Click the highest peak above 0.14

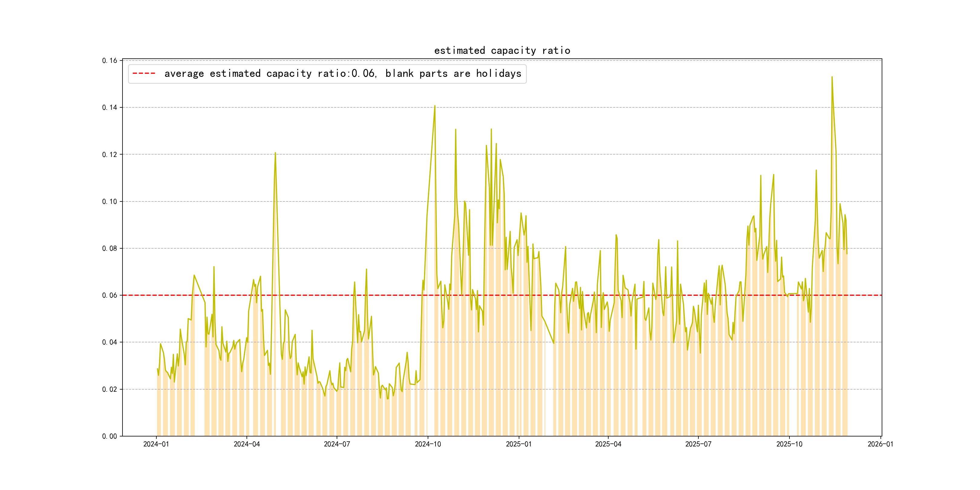coord(832,77)
